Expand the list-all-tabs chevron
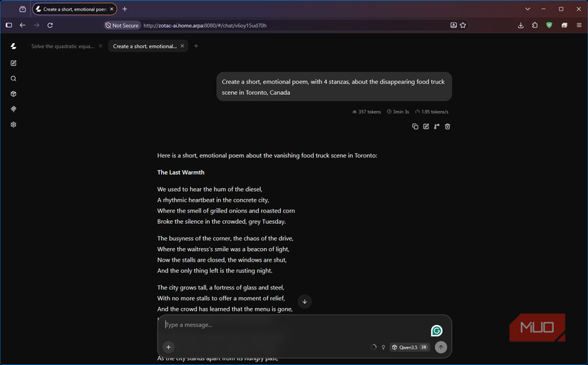This screenshot has height=365, width=588. click(x=527, y=9)
